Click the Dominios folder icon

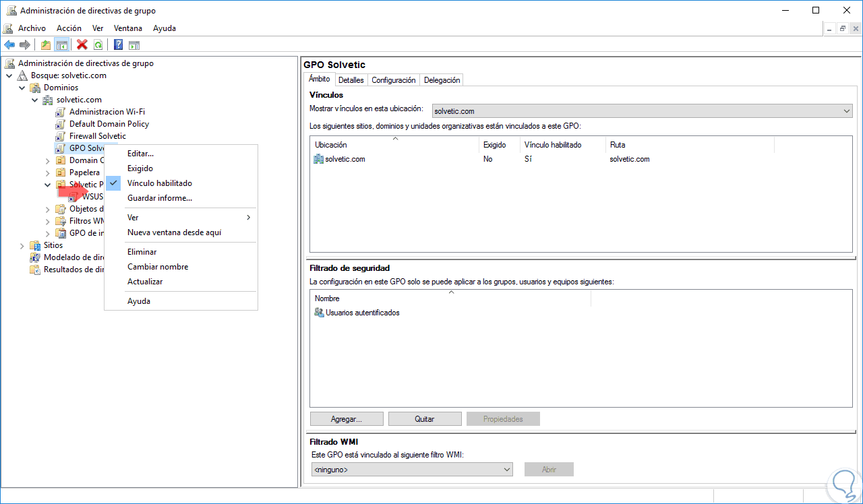click(35, 88)
